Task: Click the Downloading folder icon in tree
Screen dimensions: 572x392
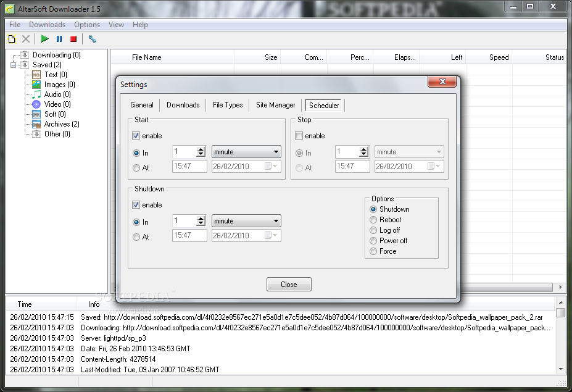Action: 25,55
